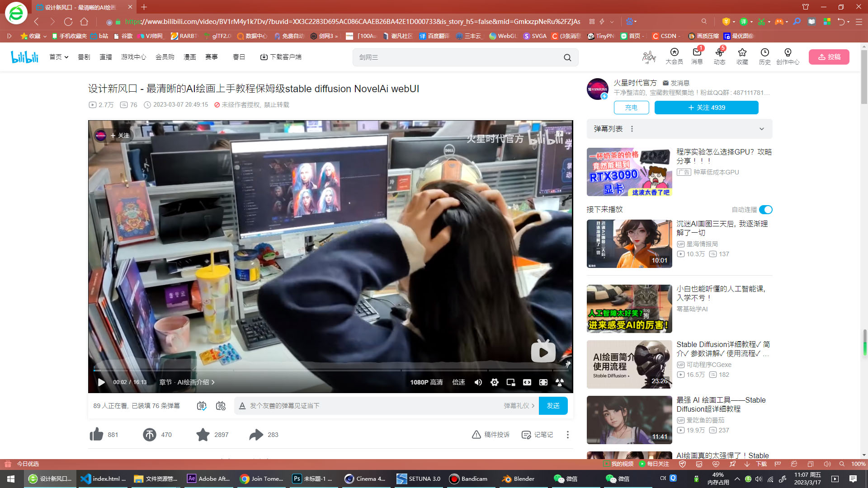Expand 章节 AI绘画介绍 chapter list
This screenshot has width=868, height=488.
pos(187,382)
